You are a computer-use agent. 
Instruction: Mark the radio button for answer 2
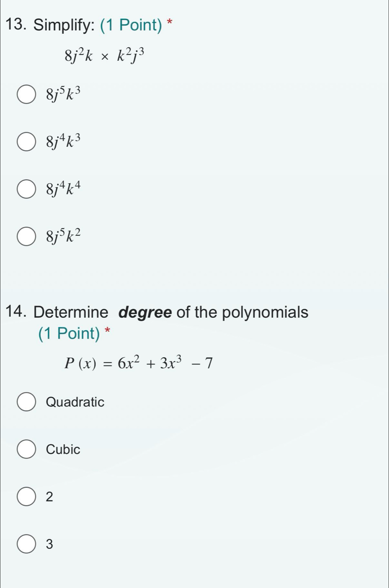26,497
